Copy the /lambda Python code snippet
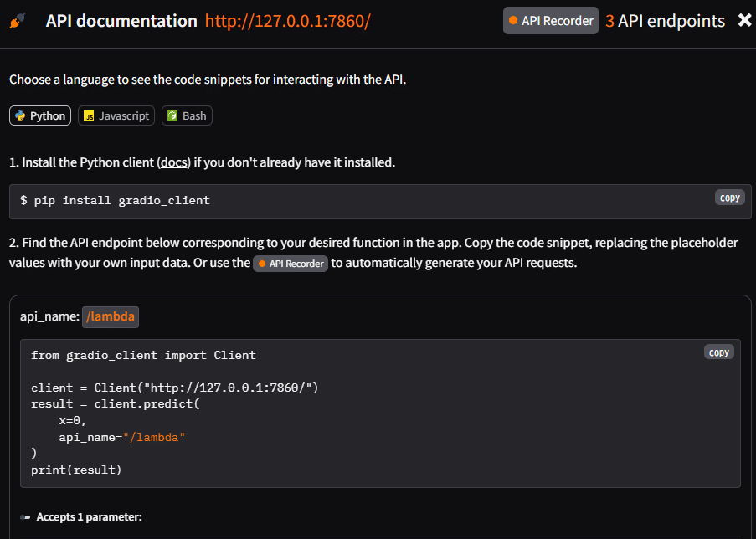The height and width of the screenshot is (539, 756). (x=719, y=352)
